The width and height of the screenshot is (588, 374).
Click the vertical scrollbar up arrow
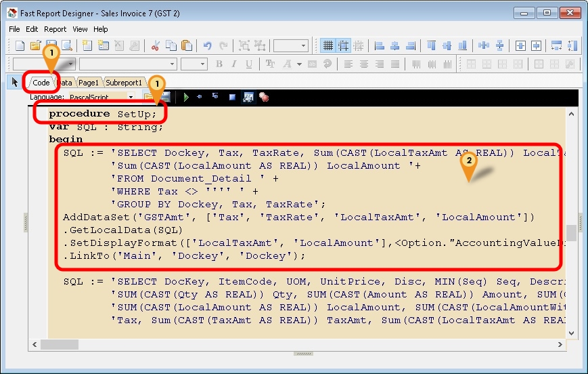[571, 114]
